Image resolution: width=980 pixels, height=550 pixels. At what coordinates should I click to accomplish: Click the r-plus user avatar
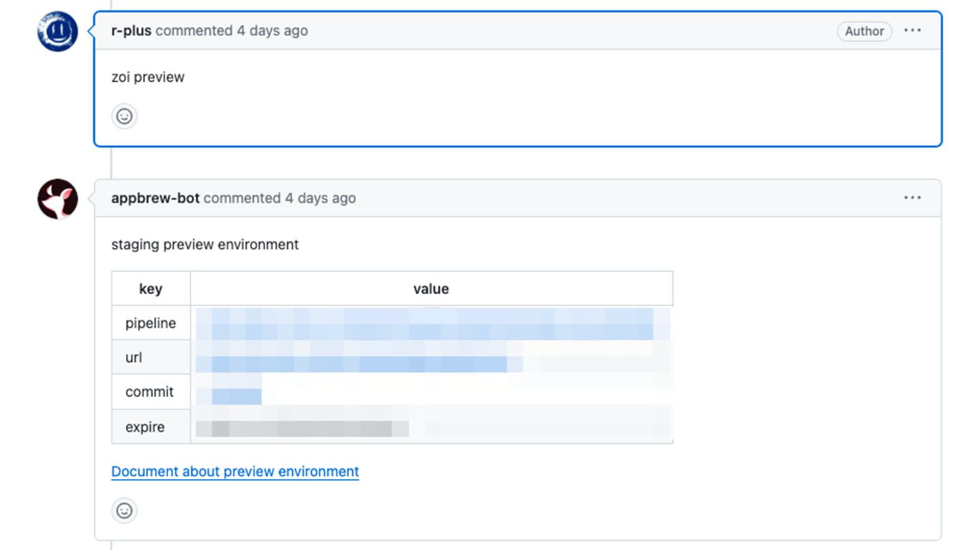pyautogui.click(x=57, y=31)
